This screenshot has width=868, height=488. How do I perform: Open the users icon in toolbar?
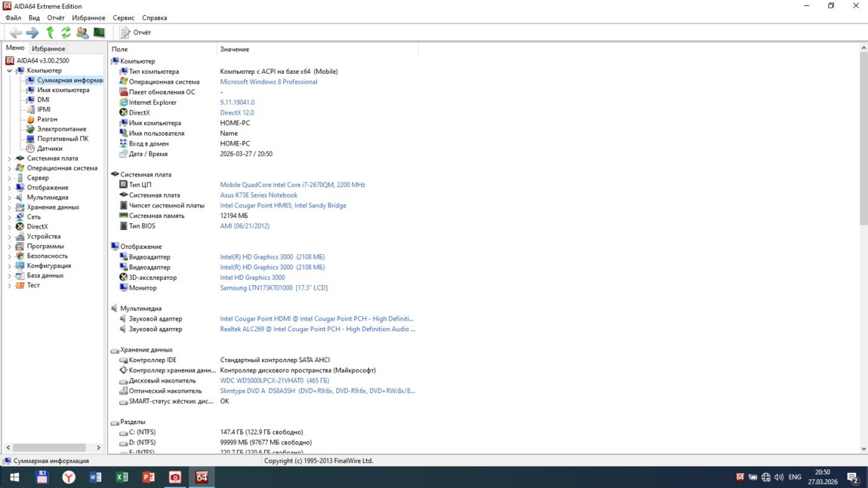coord(82,32)
